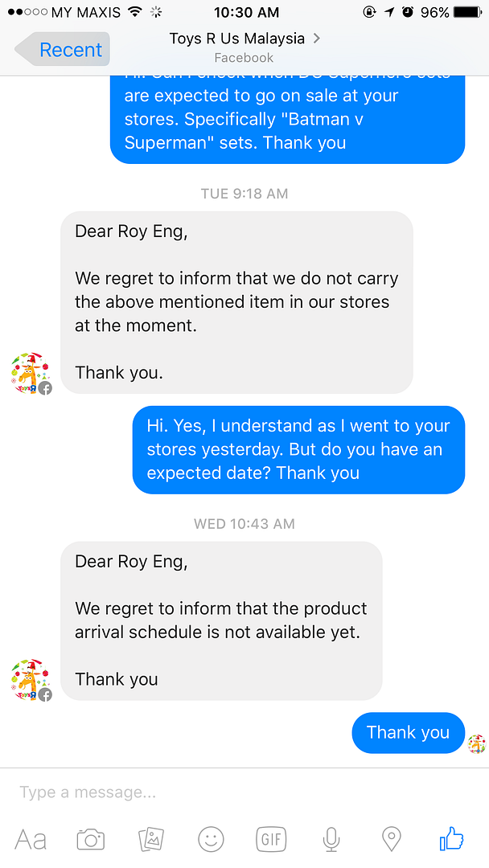
Task: Tap the seen receipt avatar near Thank you
Action: (477, 743)
